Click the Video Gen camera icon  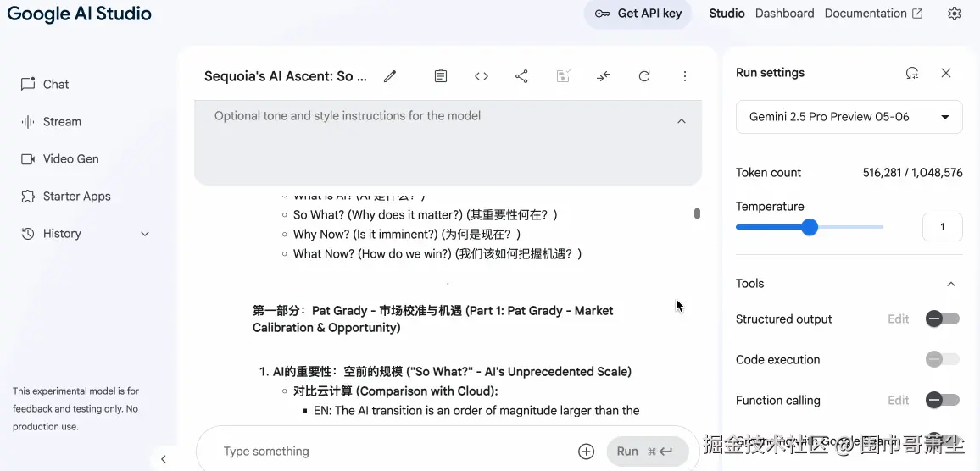click(27, 159)
